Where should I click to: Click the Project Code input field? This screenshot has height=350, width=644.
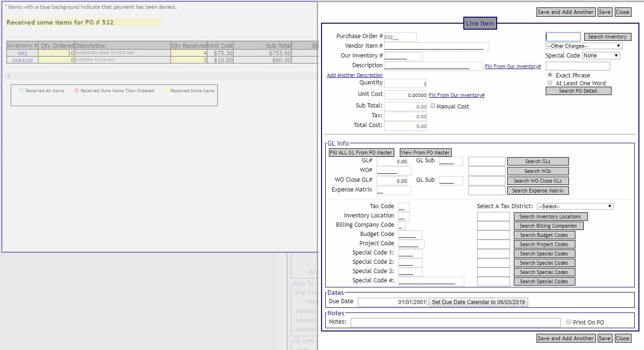coord(411,244)
